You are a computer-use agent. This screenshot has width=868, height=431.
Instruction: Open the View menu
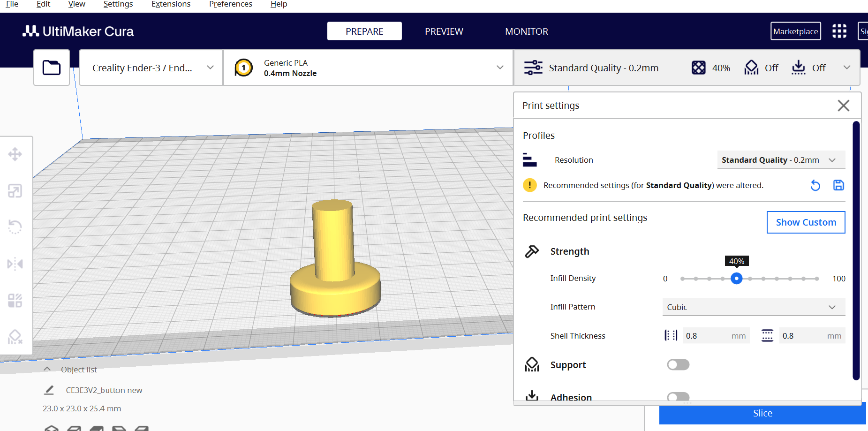76,4
